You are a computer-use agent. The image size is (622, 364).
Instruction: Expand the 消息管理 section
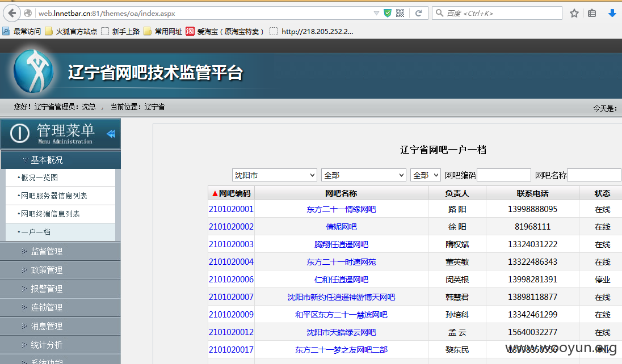(x=60, y=326)
